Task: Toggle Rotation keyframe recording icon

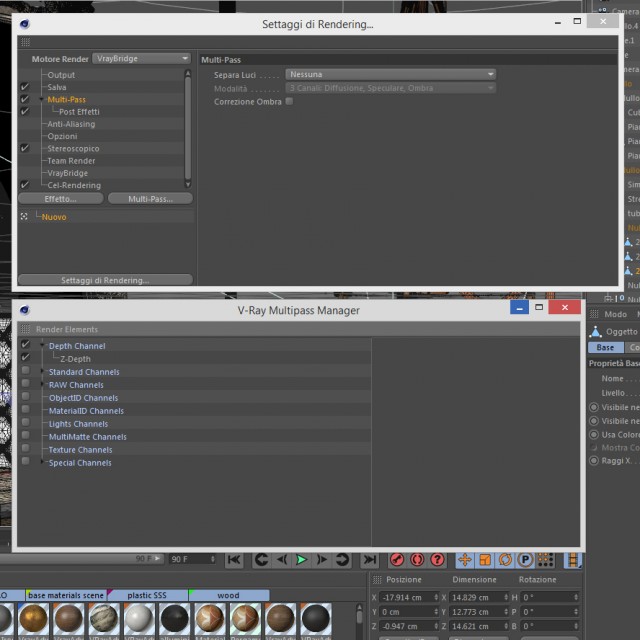Action: [x=505, y=560]
